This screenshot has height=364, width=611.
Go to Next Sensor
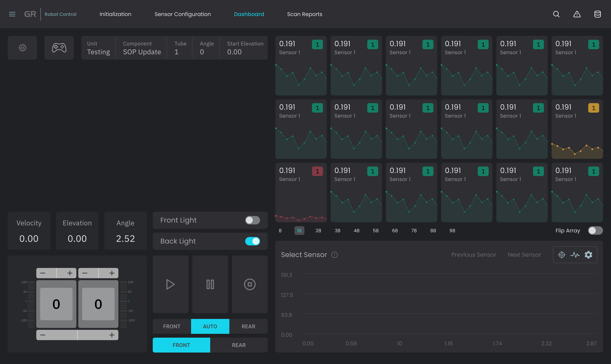pyautogui.click(x=524, y=255)
